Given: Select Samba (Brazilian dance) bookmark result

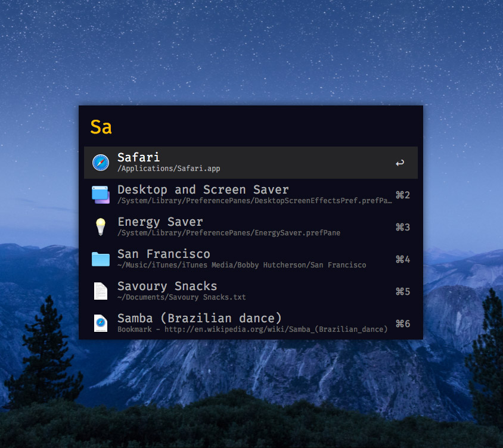Looking at the screenshot, I should coord(250,323).
